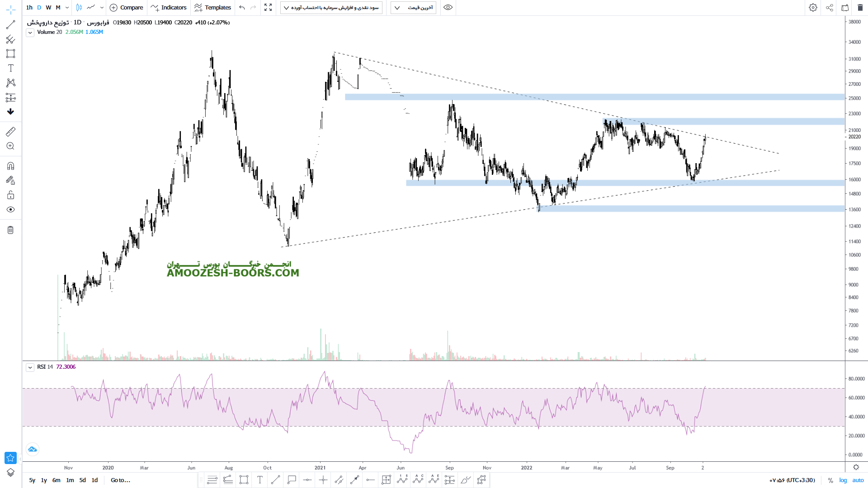Collapse the RSI indicator legend
This screenshot has width=868, height=488.
pyautogui.click(x=30, y=367)
